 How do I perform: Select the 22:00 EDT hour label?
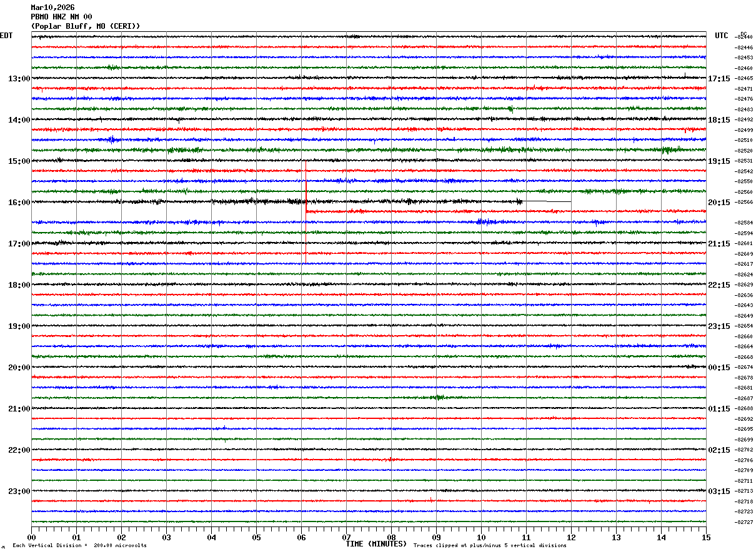[x=19, y=450]
